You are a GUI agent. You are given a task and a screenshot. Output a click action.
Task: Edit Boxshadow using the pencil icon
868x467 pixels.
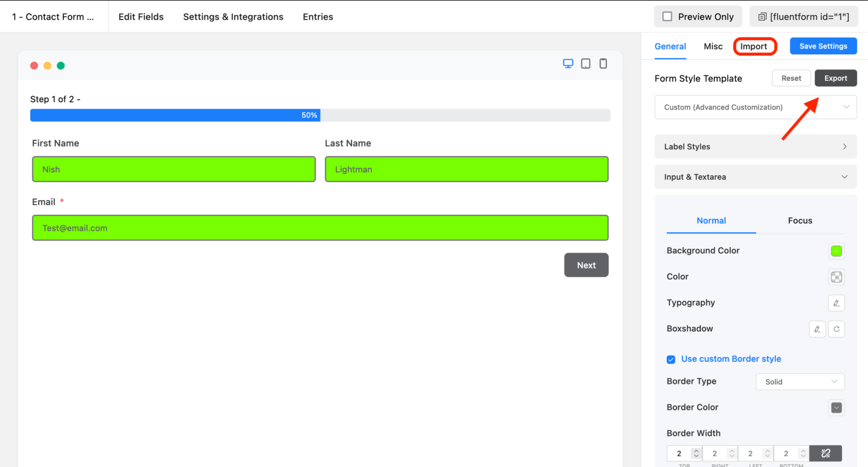[817, 328]
